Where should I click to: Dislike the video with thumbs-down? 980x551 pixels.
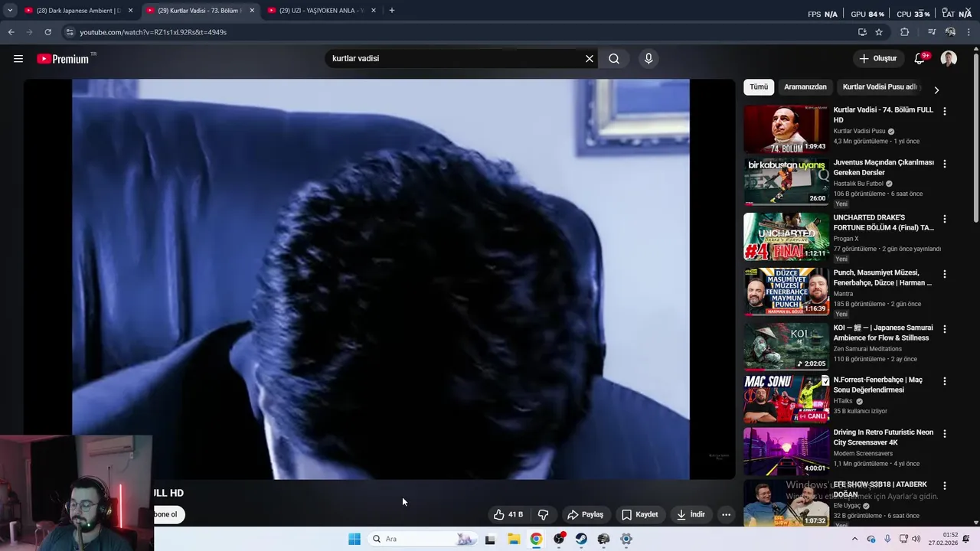(x=543, y=514)
